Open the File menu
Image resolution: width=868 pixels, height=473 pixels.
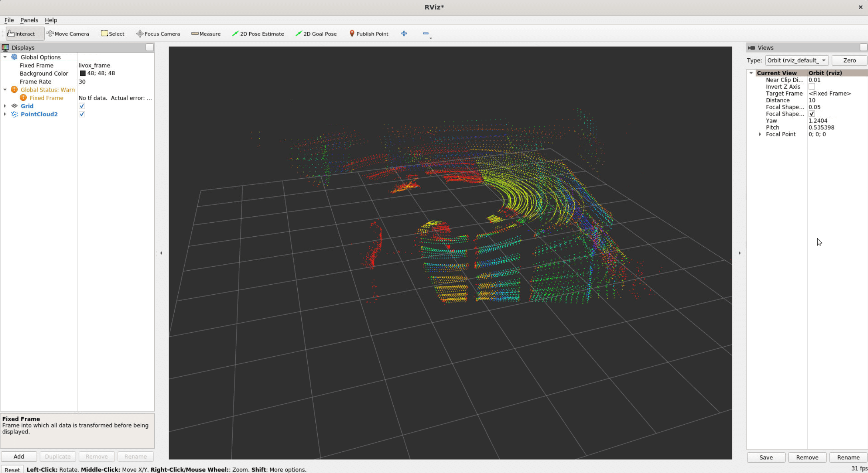pyautogui.click(x=9, y=20)
